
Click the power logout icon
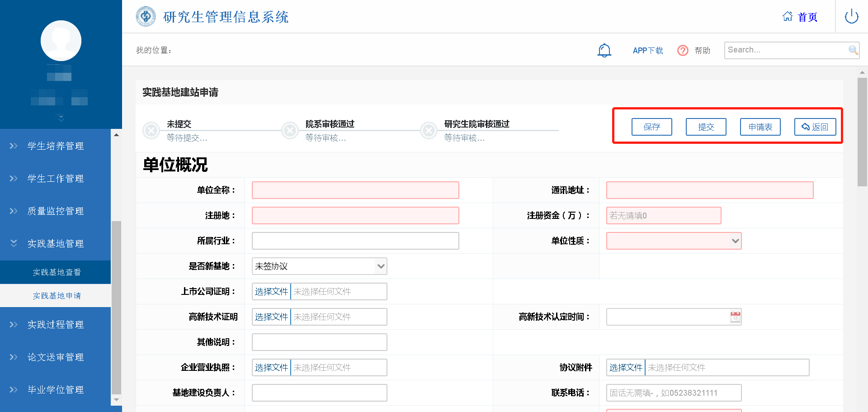click(851, 17)
